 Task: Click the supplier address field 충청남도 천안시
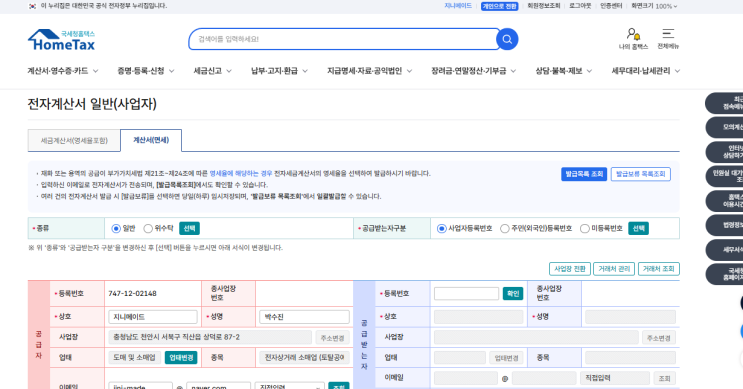[210, 337]
